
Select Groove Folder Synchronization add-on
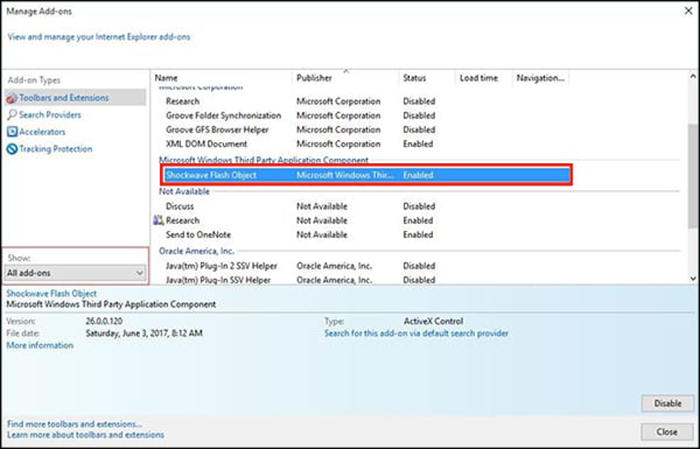223,116
